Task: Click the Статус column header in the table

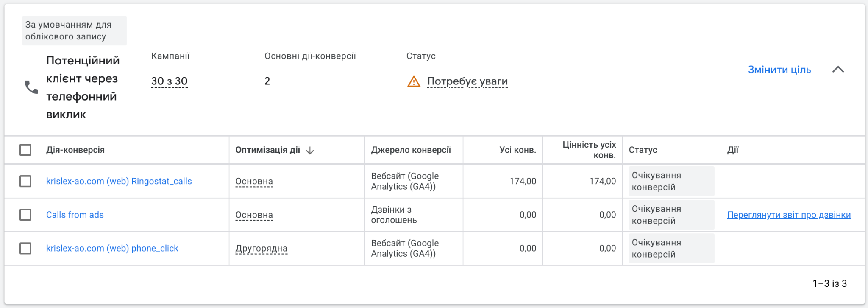Action: [643, 150]
